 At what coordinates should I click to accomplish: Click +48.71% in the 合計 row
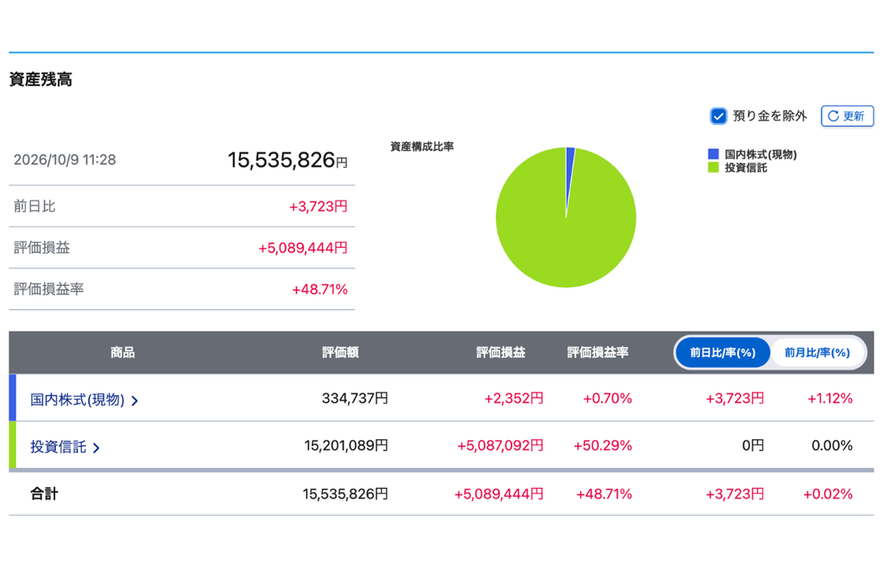click(x=604, y=494)
